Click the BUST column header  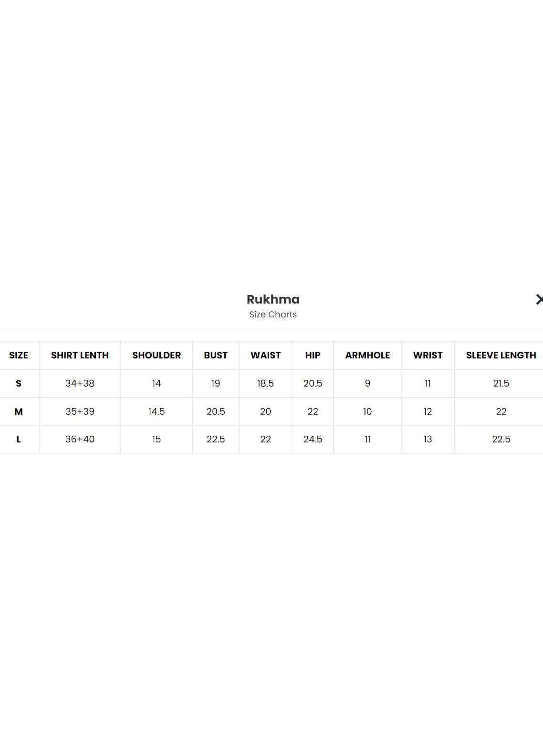pyautogui.click(x=216, y=355)
